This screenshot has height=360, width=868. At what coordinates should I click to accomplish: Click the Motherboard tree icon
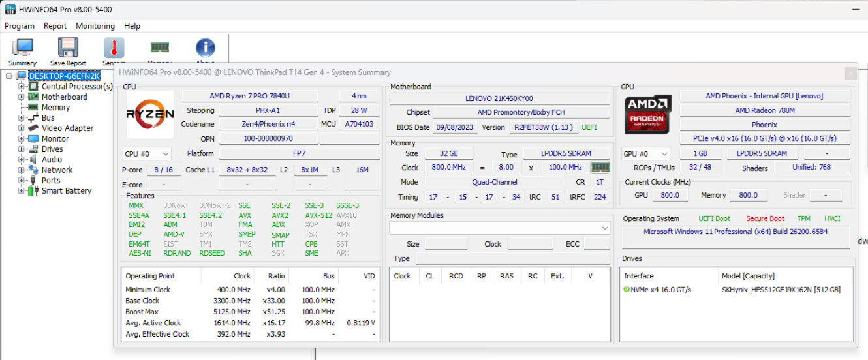point(33,97)
